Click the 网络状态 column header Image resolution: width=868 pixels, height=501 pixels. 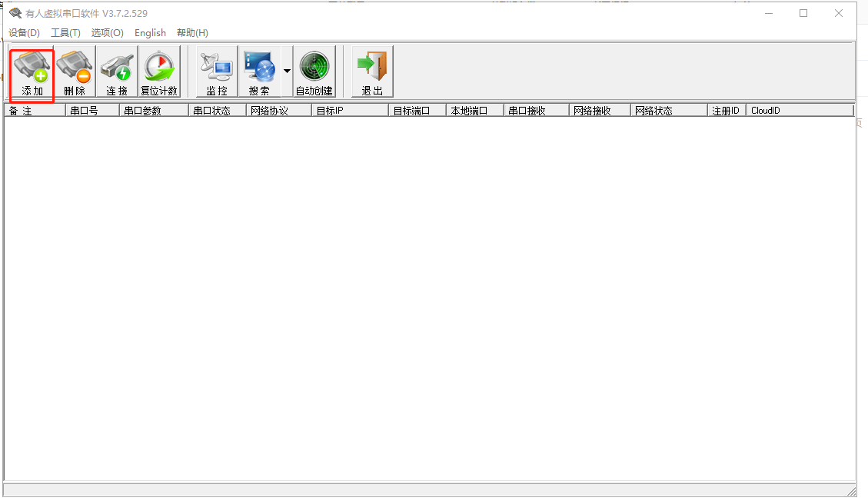pyautogui.click(x=670, y=111)
